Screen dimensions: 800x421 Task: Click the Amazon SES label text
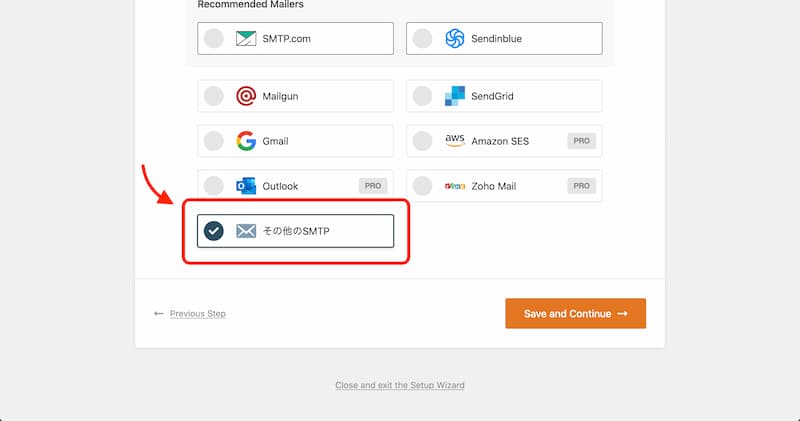pyautogui.click(x=500, y=141)
